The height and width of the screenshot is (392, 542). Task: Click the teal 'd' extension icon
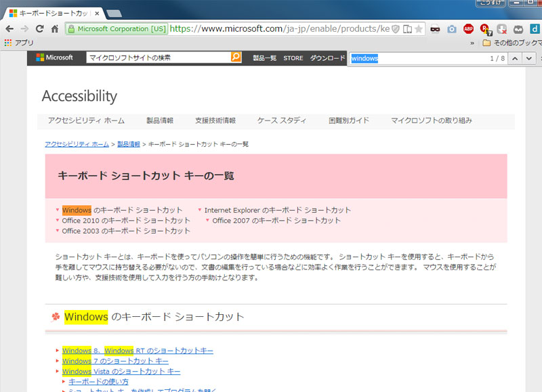(x=535, y=29)
